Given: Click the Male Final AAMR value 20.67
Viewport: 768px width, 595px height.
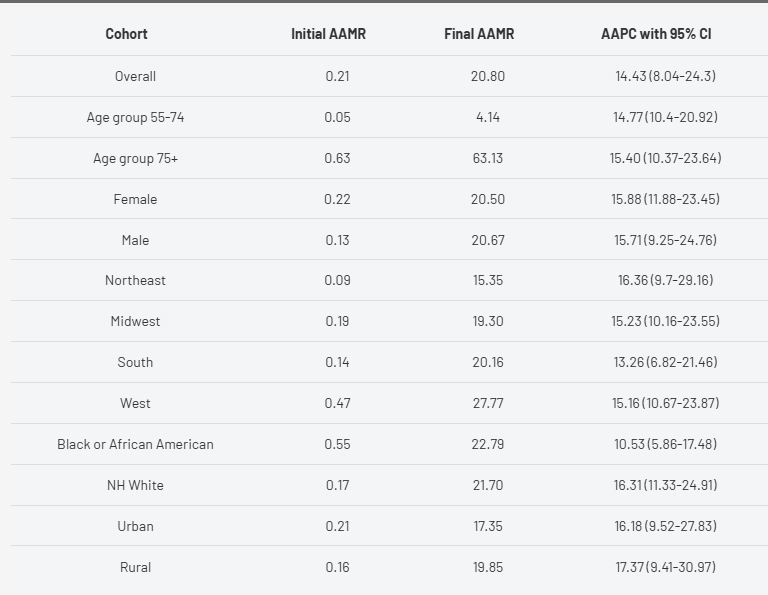Looking at the screenshot, I should click(x=487, y=240).
